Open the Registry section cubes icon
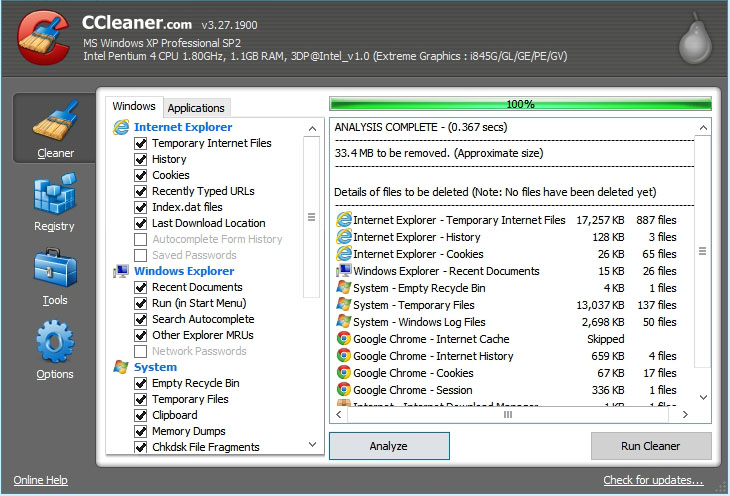 click(x=55, y=193)
